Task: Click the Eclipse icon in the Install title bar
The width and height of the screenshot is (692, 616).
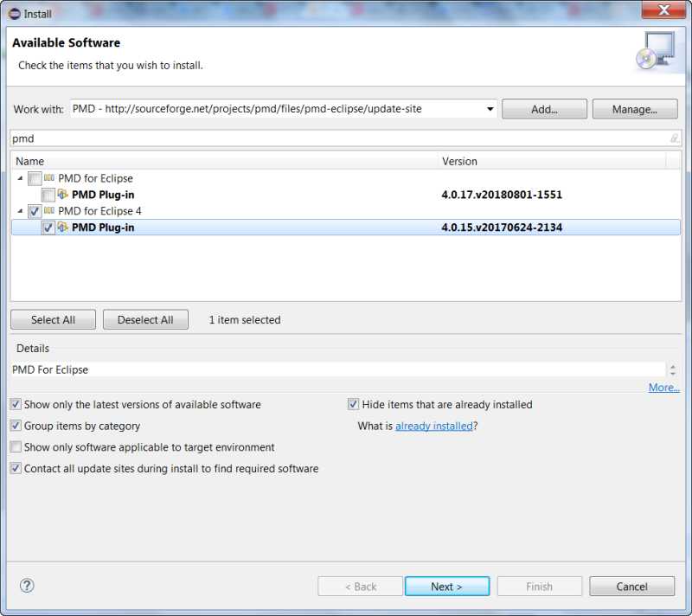Action: point(14,14)
